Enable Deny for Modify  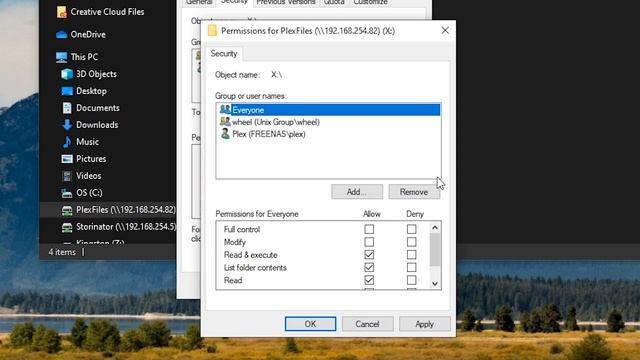coord(411,242)
